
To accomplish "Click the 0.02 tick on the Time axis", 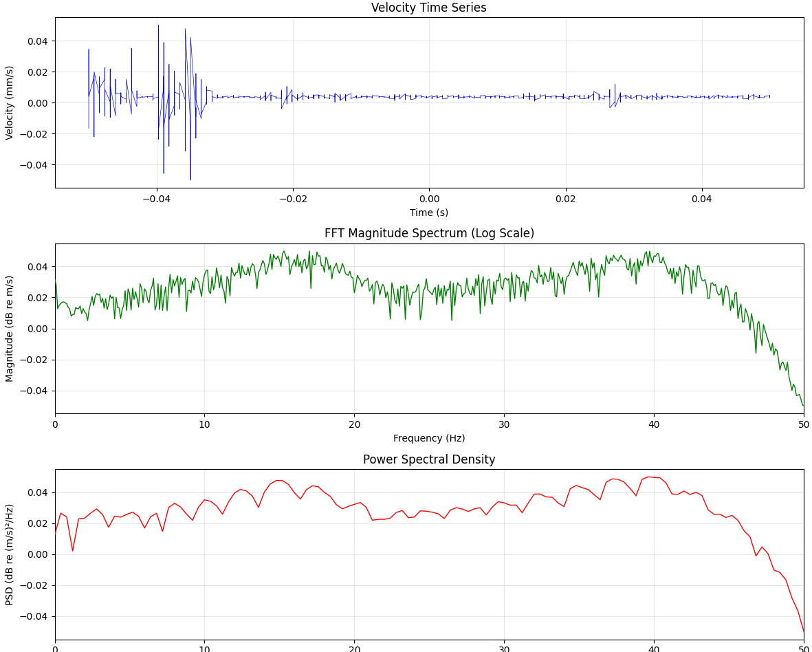I will click(x=565, y=198).
